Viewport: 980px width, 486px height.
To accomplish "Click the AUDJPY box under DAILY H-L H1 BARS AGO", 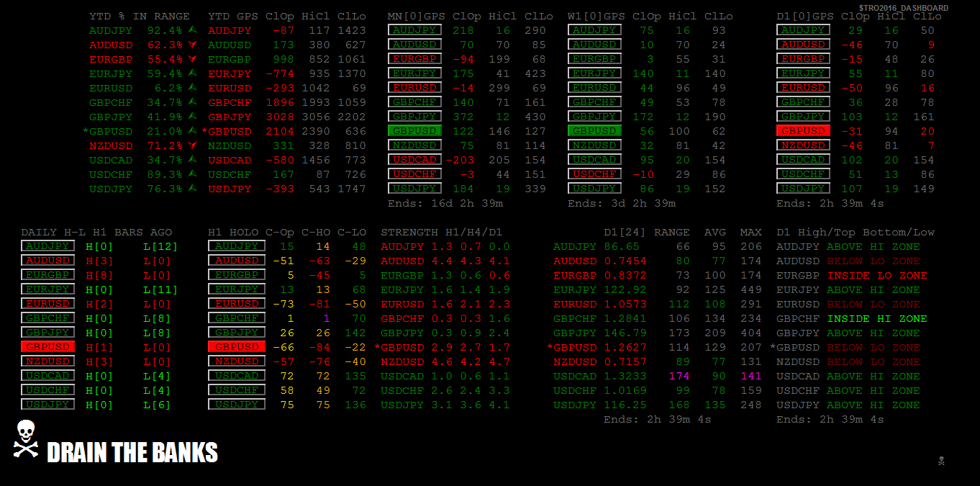I will (47, 246).
